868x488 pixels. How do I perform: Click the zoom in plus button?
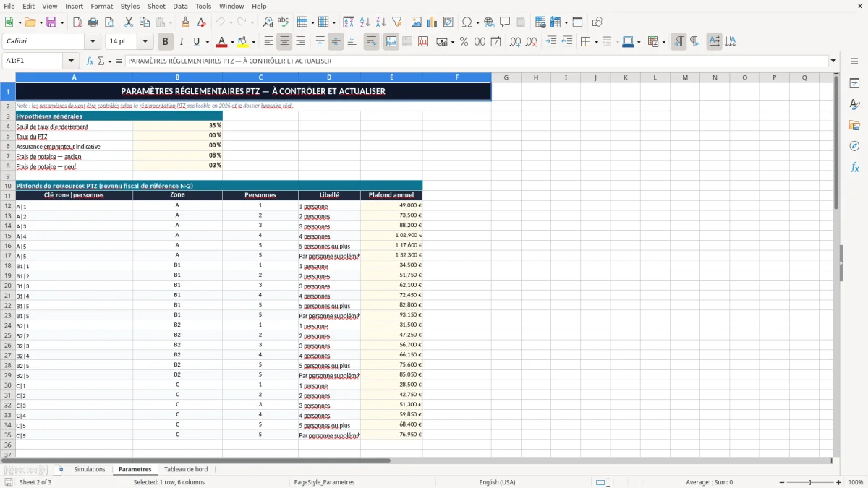click(839, 482)
